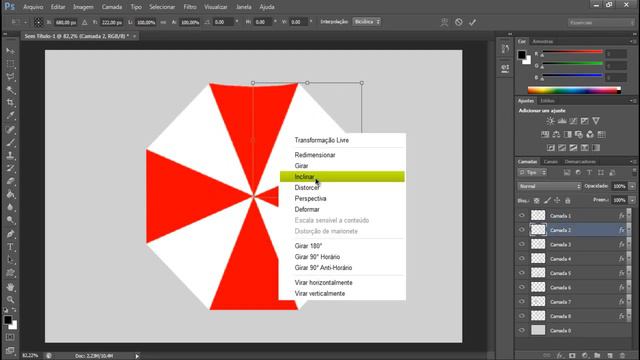Select the Crop tool
The height and width of the screenshot is (360, 640).
tap(10, 103)
